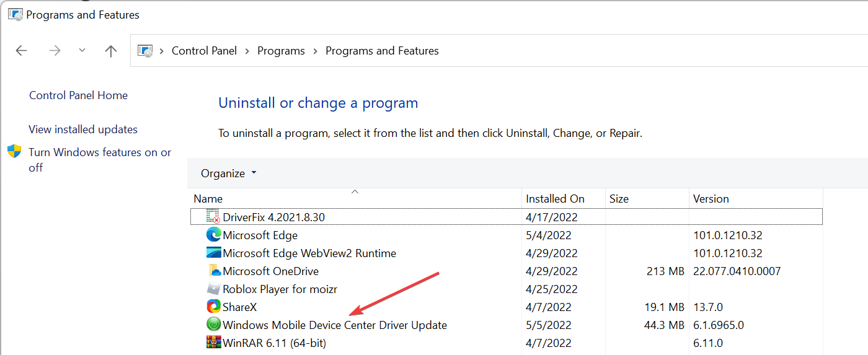Click Programs and Features breadcrumb segment
The height and width of the screenshot is (355, 868).
(382, 51)
